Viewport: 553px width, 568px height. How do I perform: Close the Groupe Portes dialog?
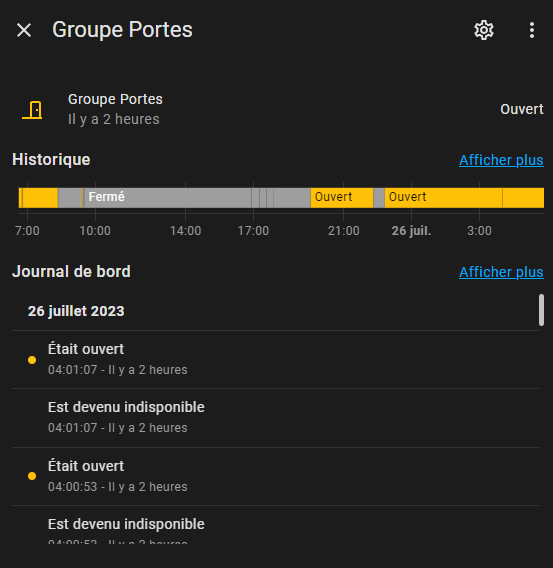(24, 30)
